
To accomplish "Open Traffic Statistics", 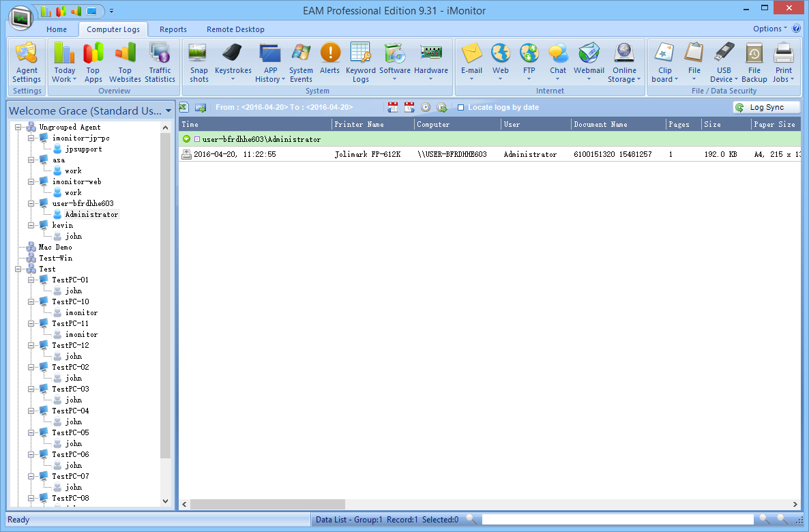I will tap(160, 62).
